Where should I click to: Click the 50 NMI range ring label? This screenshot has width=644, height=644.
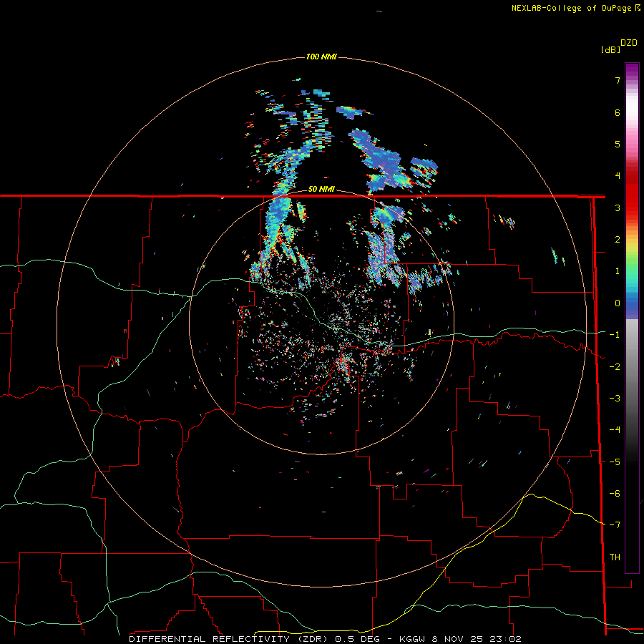tap(321, 189)
